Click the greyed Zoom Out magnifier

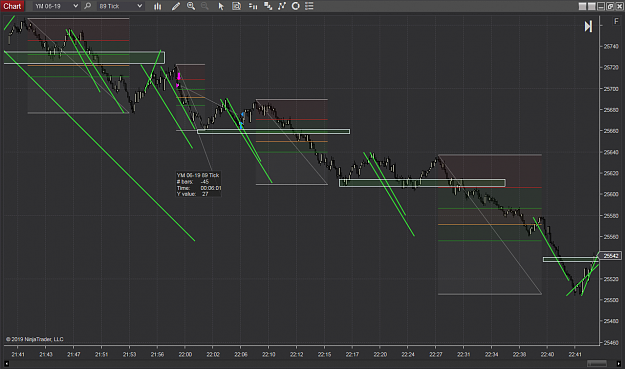click(x=204, y=6)
